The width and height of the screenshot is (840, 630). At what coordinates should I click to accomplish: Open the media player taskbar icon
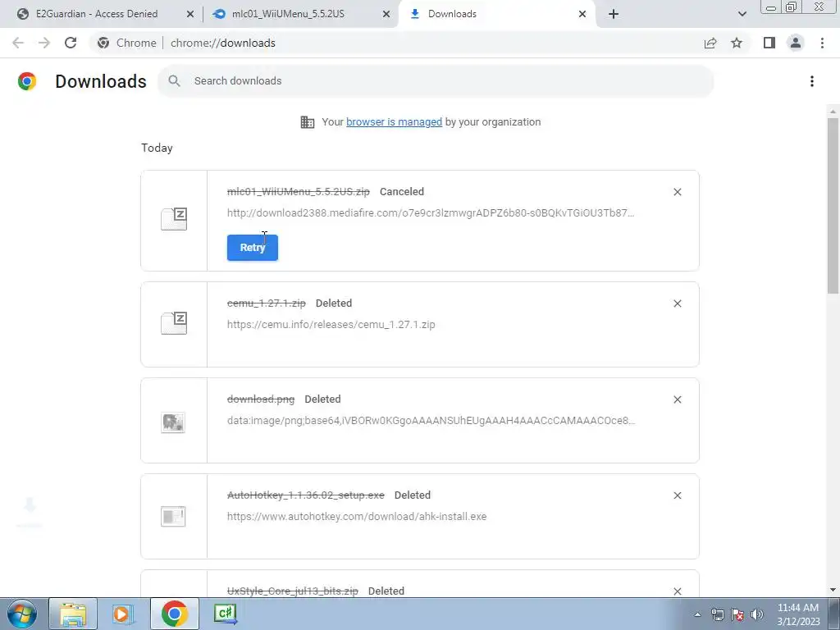click(123, 614)
